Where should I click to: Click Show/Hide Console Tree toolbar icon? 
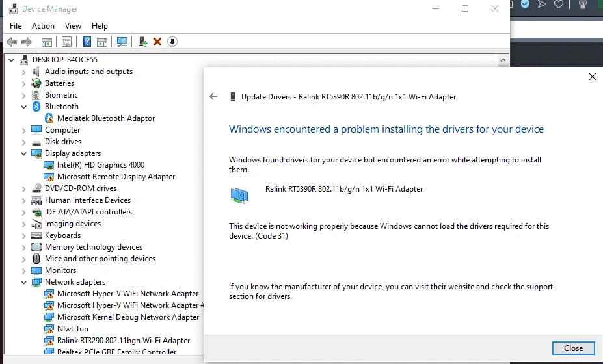[x=47, y=42]
